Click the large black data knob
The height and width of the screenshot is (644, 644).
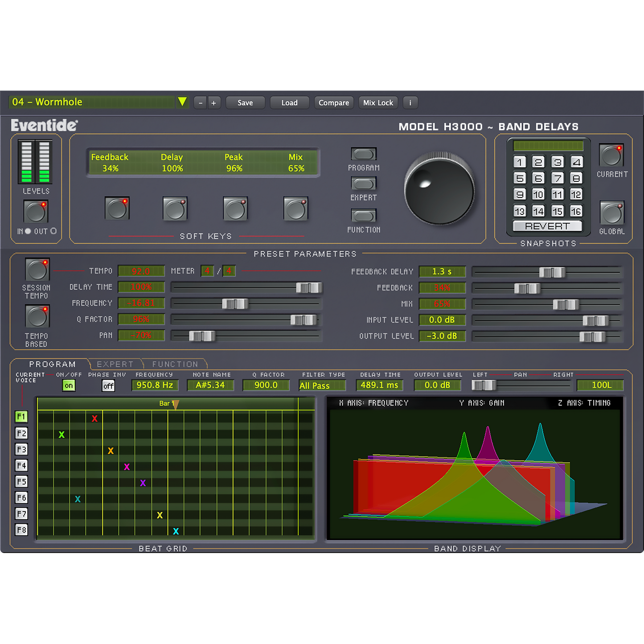439,190
